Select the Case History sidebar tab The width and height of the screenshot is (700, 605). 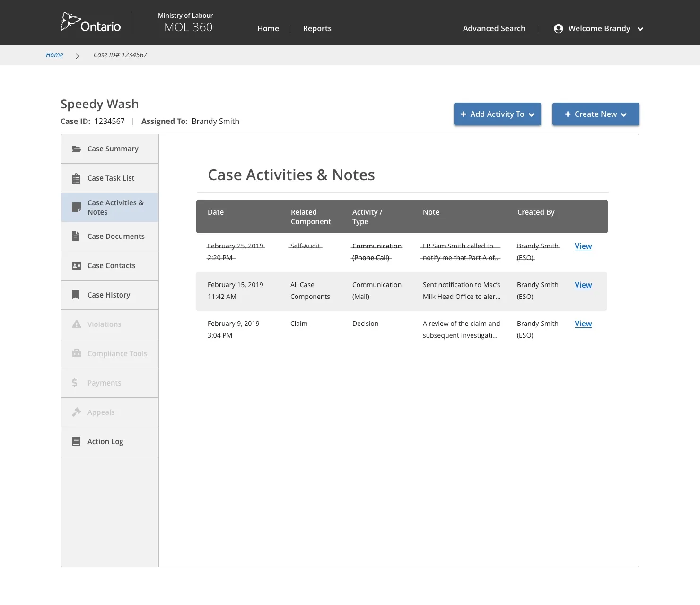tap(110, 295)
